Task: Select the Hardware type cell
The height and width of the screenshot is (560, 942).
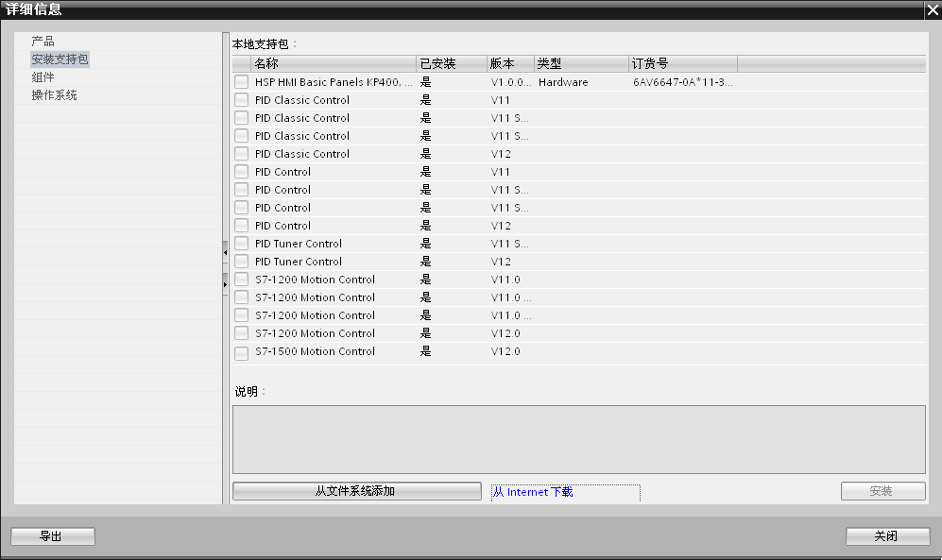Action: [x=563, y=82]
